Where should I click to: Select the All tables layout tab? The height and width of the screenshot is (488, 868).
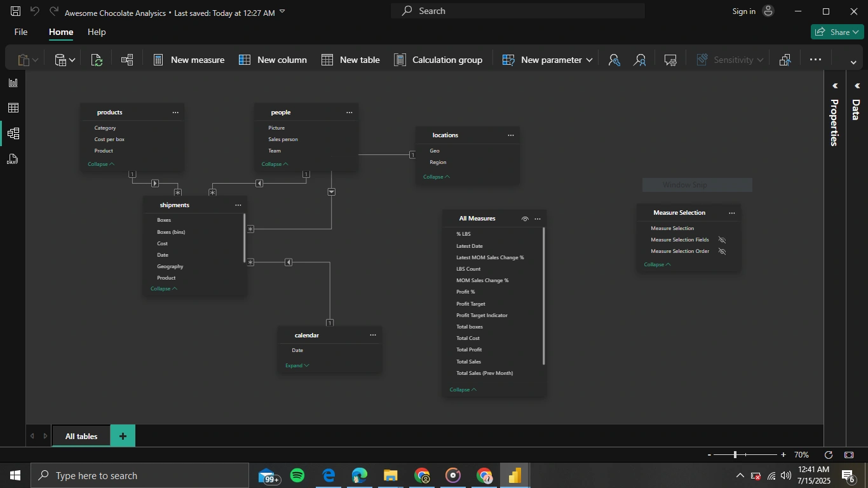pos(81,437)
